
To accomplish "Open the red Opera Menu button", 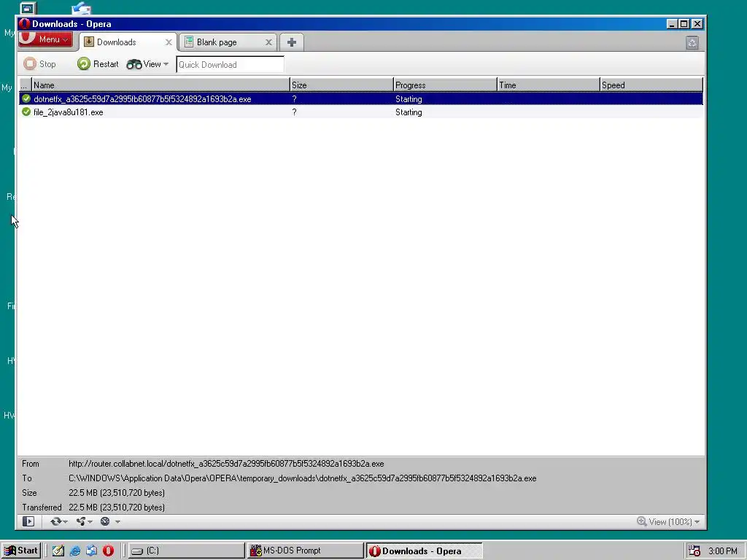I will [x=45, y=39].
